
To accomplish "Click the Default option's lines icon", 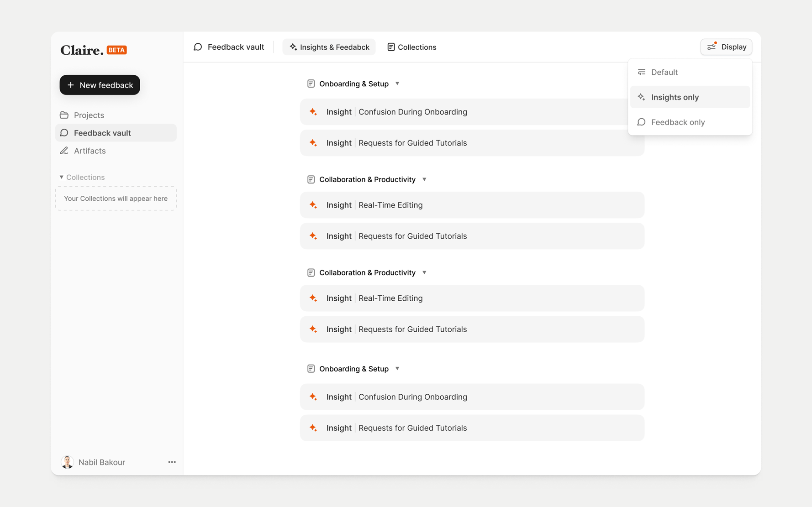I will pos(642,72).
